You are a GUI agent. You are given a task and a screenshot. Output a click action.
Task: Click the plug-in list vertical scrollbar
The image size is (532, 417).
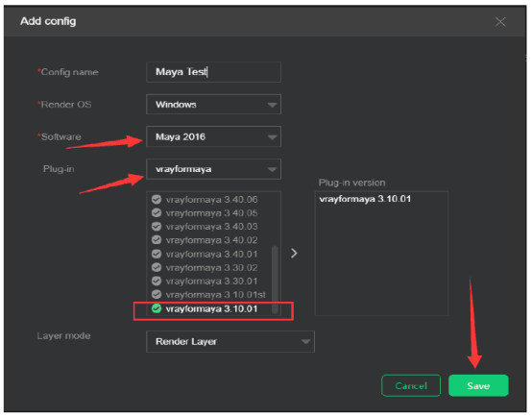click(x=276, y=280)
